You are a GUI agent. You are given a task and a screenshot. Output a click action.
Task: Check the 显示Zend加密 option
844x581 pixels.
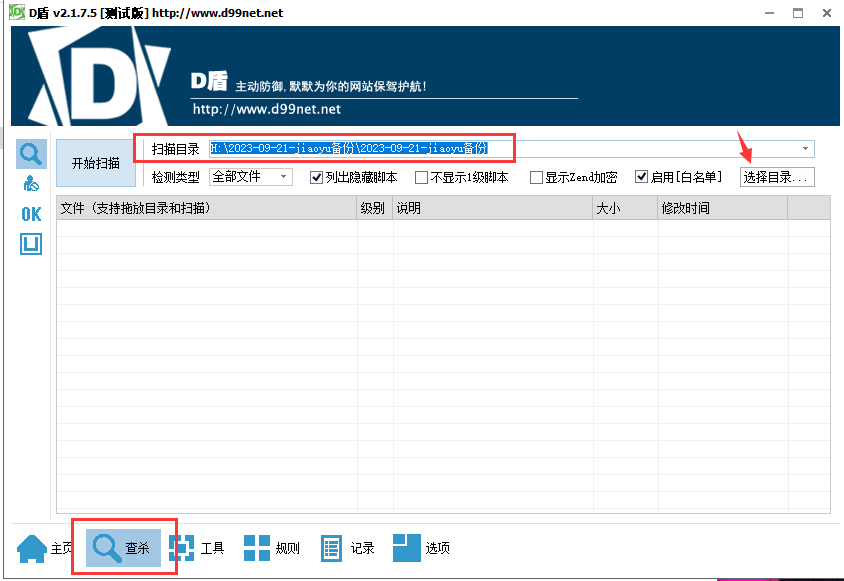tap(536, 177)
